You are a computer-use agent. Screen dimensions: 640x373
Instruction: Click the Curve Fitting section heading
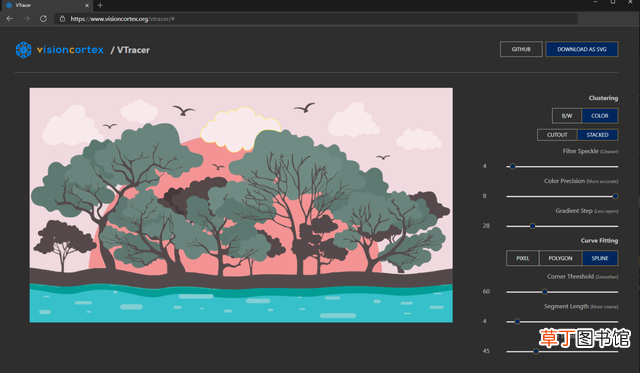[x=599, y=241]
